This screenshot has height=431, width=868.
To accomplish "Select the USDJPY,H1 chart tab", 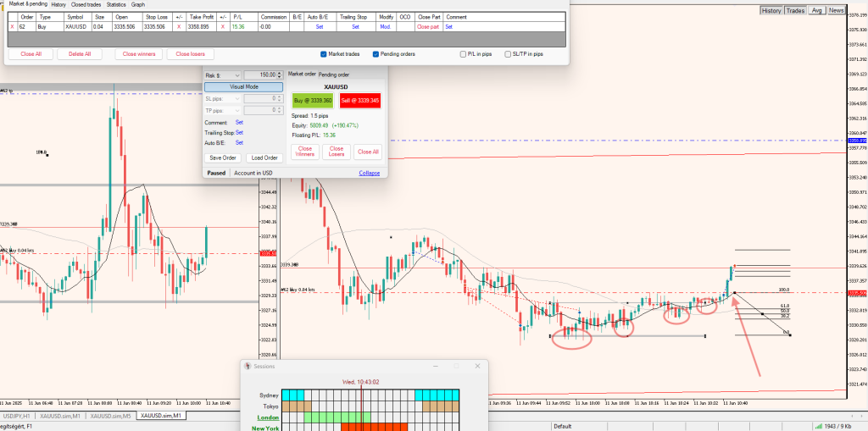I will (17, 416).
